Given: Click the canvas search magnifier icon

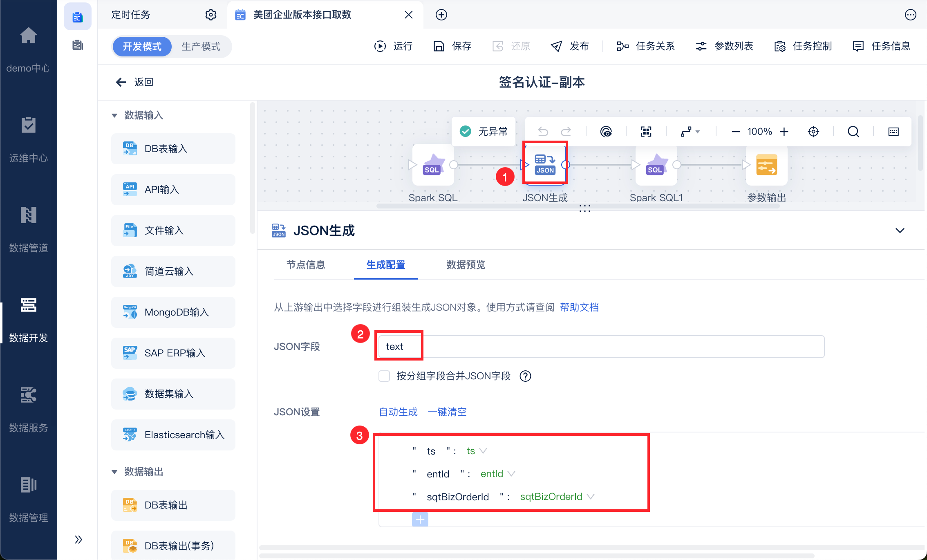Looking at the screenshot, I should coord(853,132).
